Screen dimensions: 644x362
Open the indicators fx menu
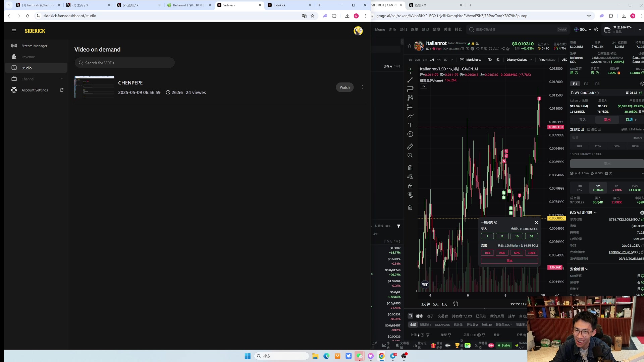498,60
